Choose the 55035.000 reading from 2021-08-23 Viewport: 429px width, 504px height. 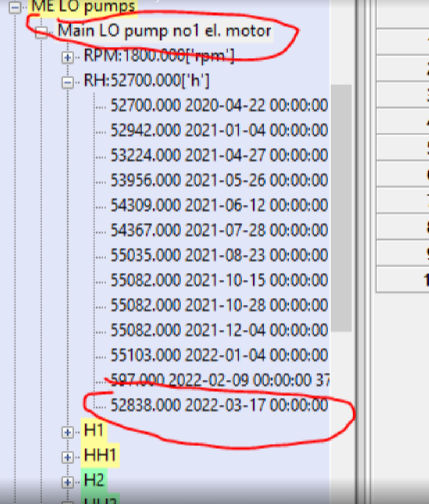click(219, 256)
